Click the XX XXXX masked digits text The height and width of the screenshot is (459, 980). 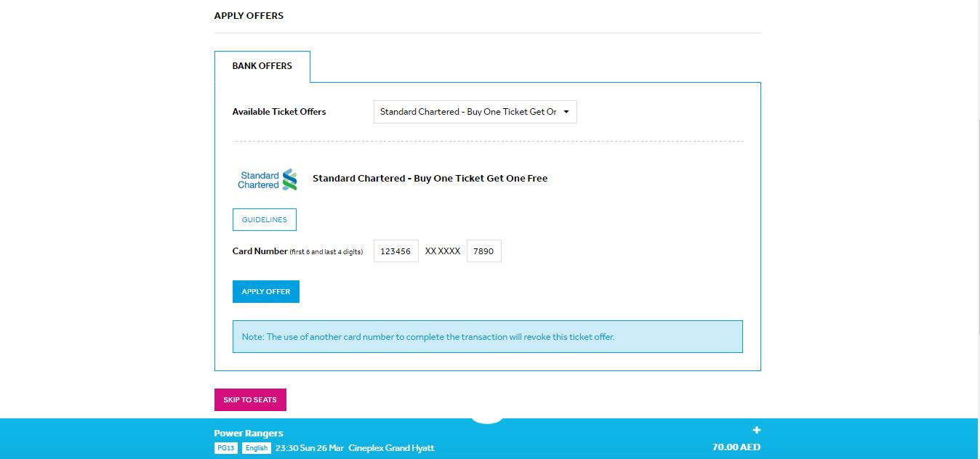point(443,251)
